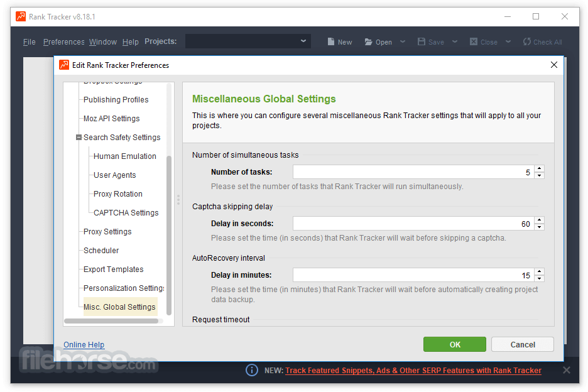Select Proxy Settings in the tree
This screenshot has height=392, width=588.
[x=107, y=231]
